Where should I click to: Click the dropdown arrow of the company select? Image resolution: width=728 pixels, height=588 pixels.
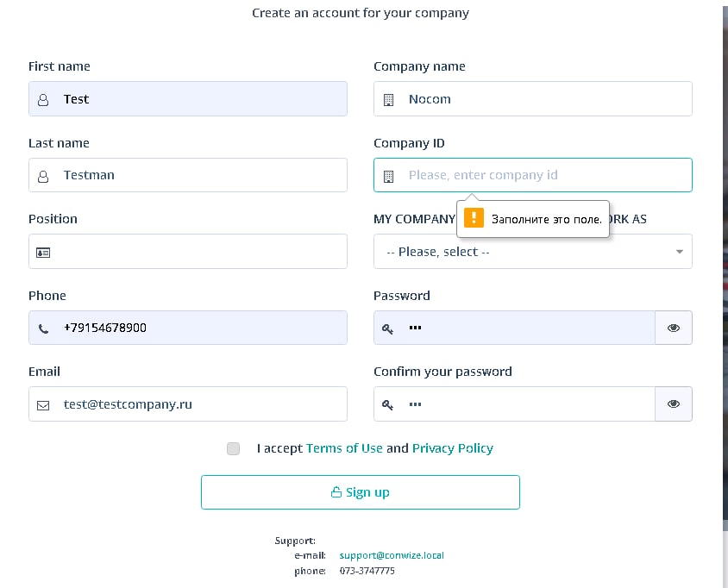click(x=679, y=252)
